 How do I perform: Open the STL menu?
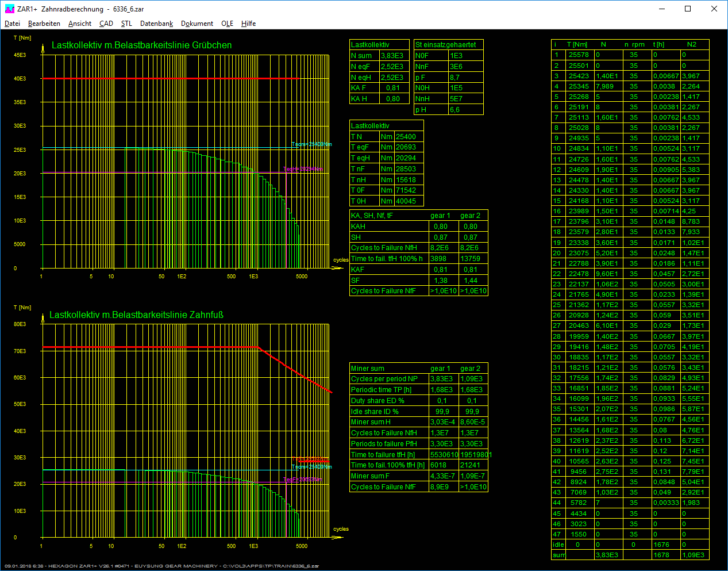pos(126,24)
